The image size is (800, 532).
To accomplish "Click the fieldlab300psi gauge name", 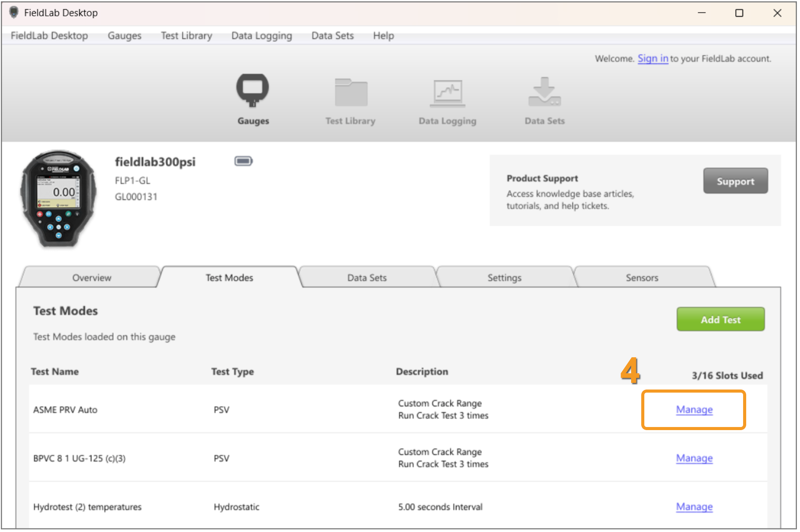I will pos(155,162).
